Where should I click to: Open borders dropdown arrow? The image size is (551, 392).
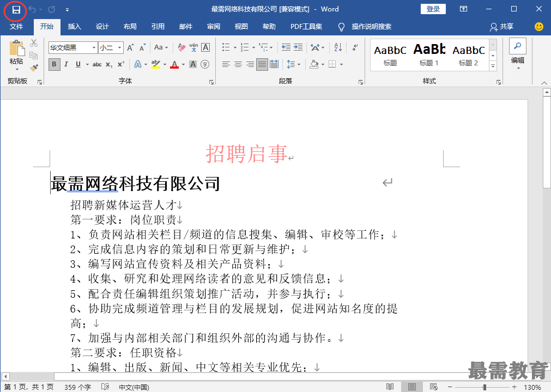[x=341, y=65]
